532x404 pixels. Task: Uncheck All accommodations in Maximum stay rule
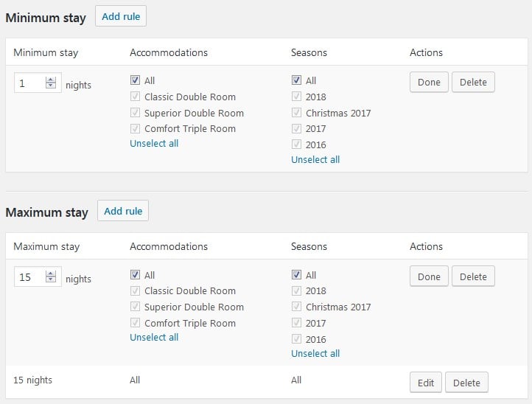click(135, 274)
